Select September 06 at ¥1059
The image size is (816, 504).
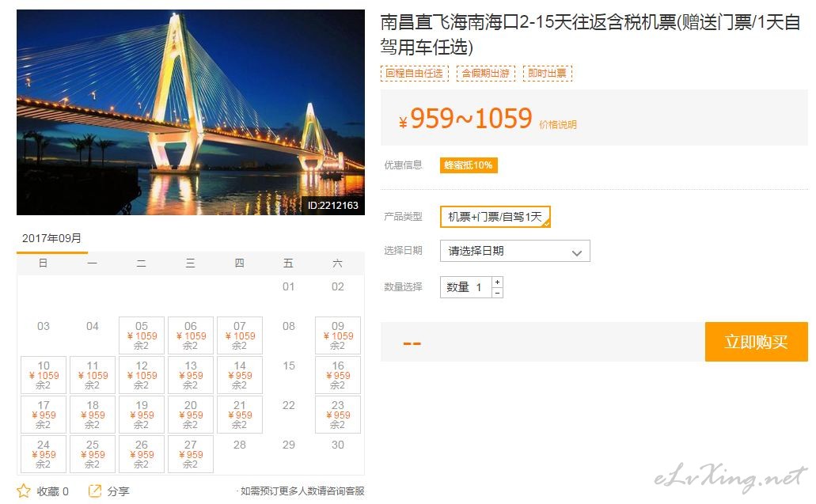pyautogui.click(x=191, y=335)
